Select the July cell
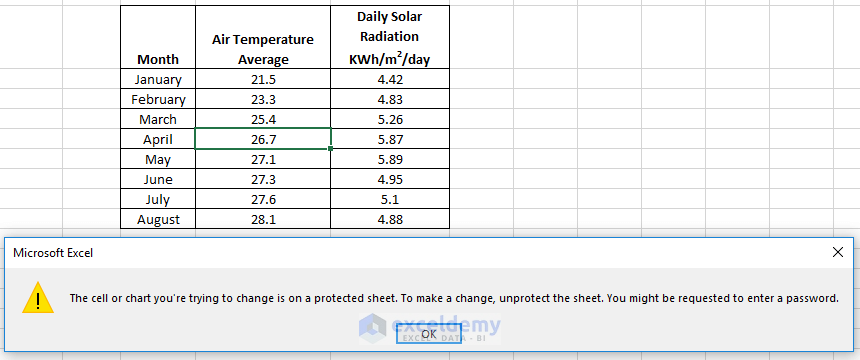Image resolution: width=860 pixels, height=360 pixels. (x=158, y=199)
